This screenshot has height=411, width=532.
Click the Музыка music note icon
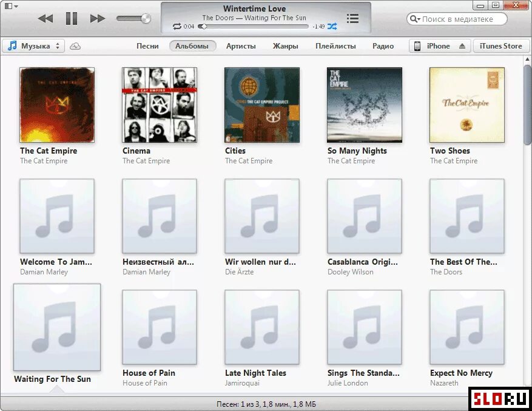pyautogui.click(x=12, y=46)
